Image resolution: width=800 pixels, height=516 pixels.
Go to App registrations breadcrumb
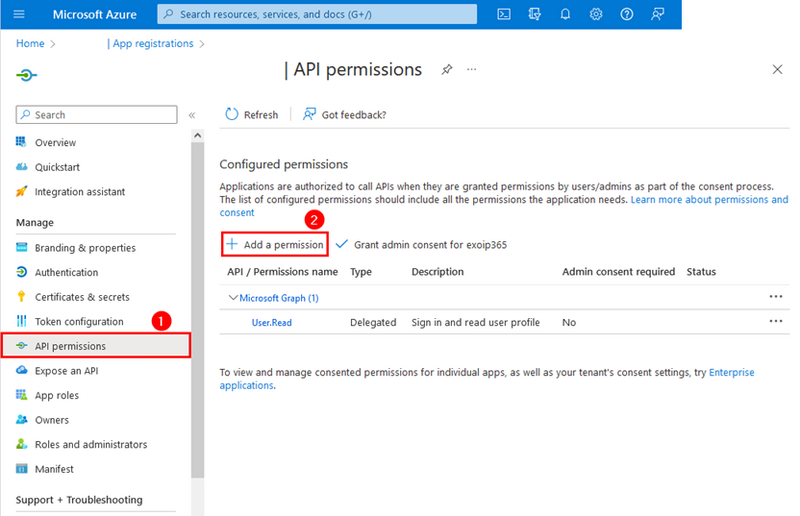pyautogui.click(x=153, y=43)
